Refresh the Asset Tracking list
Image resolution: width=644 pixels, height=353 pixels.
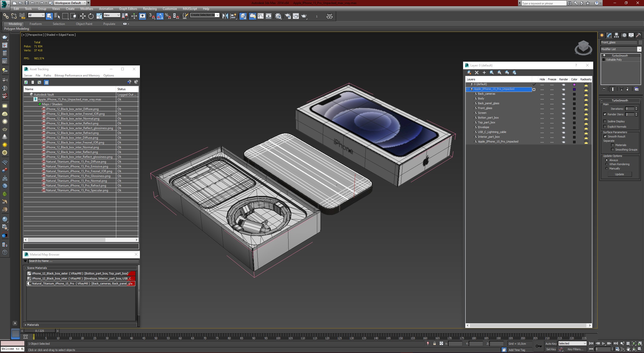pos(26,82)
